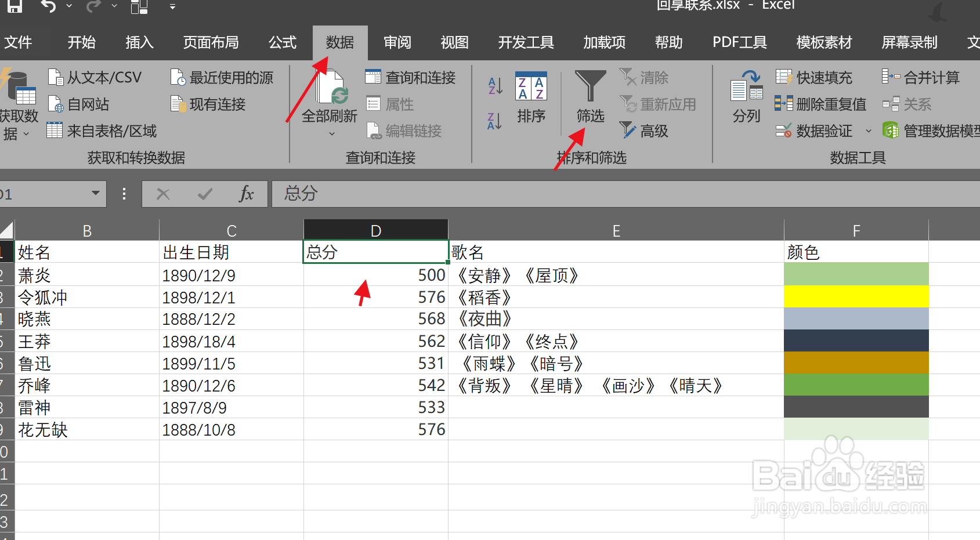The height and width of the screenshot is (540, 980).
Task: Switch to the 视图 ribbon tab
Action: [x=454, y=42]
